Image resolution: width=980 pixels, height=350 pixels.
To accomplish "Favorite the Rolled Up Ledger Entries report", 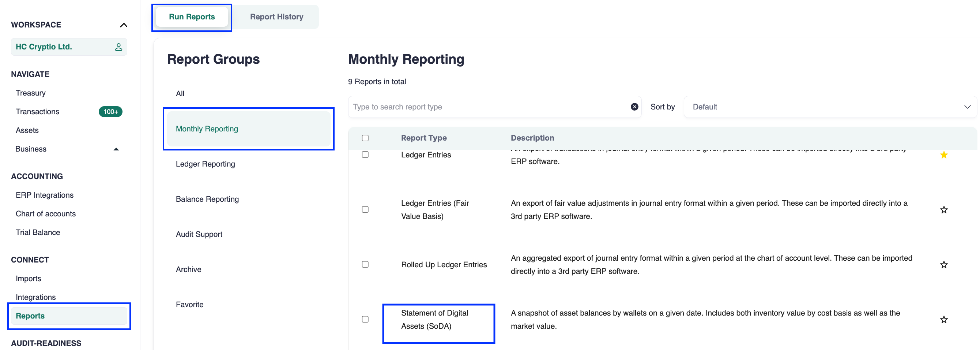I will [x=943, y=265].
